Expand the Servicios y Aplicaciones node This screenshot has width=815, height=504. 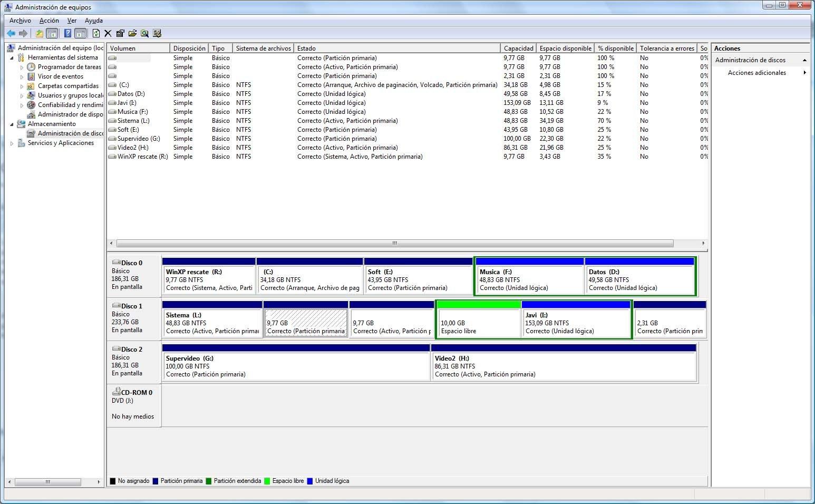tap(13, 143)
